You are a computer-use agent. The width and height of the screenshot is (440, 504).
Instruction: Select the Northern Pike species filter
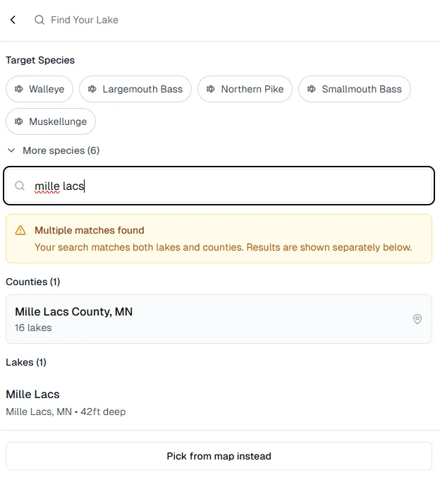[x=245, y=89]
